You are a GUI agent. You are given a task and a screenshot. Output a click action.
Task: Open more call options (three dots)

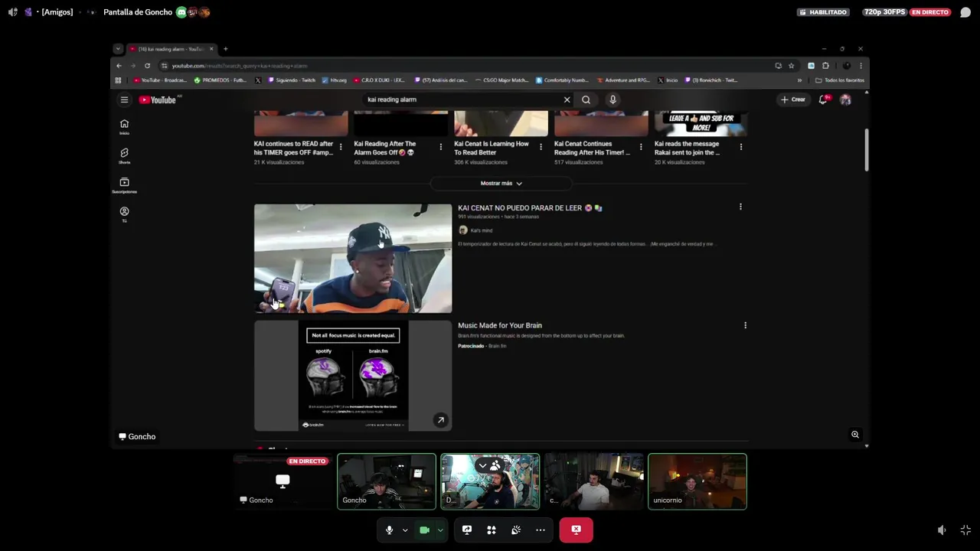[x=541, y=530]
